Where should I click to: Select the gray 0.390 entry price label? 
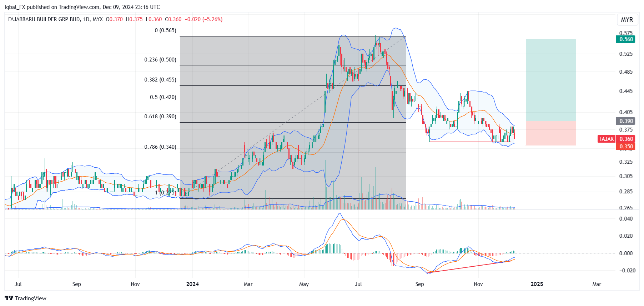click(626, 121)
